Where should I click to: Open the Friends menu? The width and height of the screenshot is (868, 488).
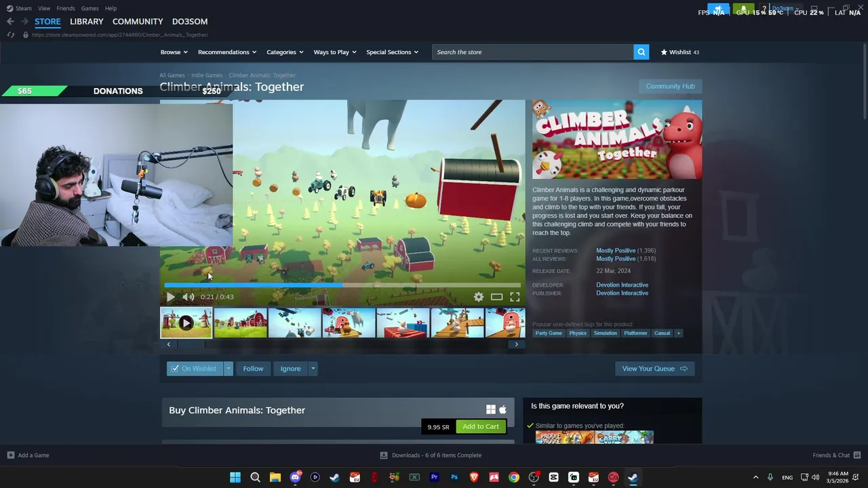66,8
